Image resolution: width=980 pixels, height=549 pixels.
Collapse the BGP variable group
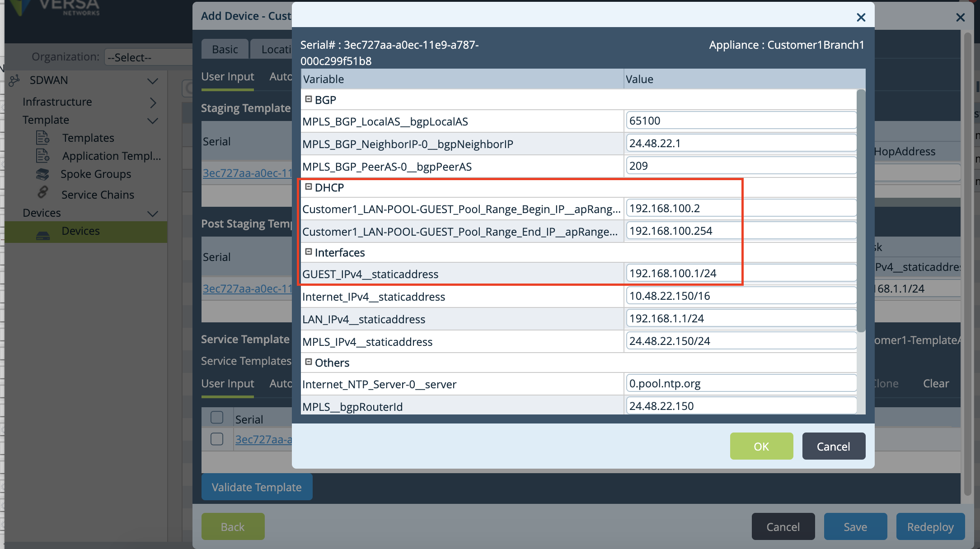pos(309,99)
